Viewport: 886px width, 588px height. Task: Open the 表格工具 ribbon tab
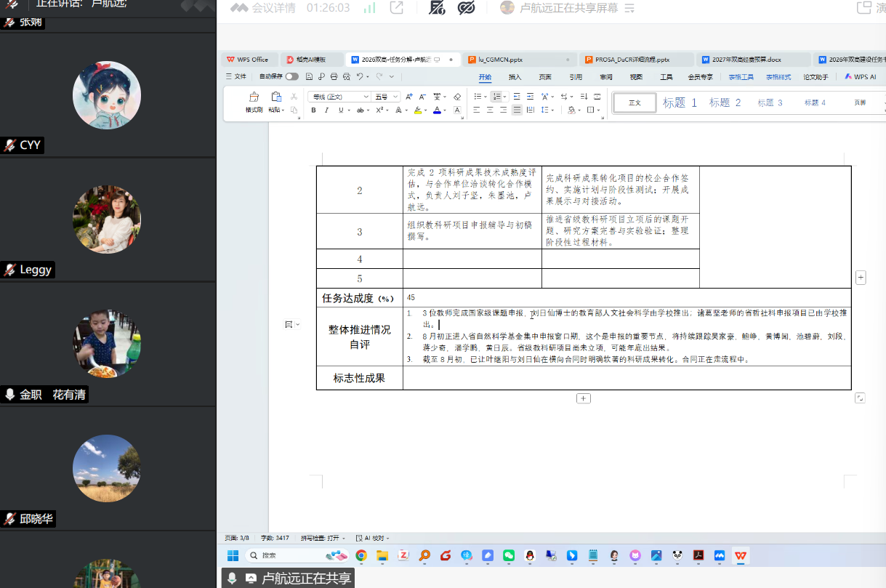point(741,76)
